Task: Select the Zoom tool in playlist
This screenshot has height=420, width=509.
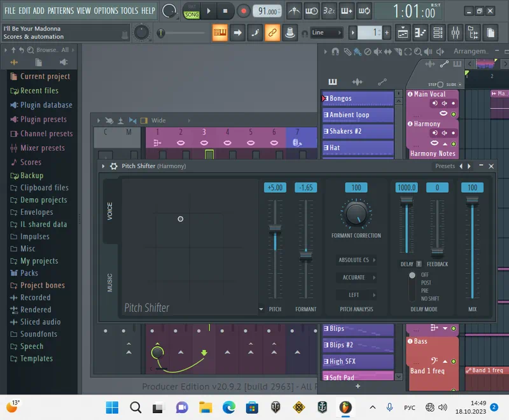Action: pyautogui.click(x=418, y=52)
